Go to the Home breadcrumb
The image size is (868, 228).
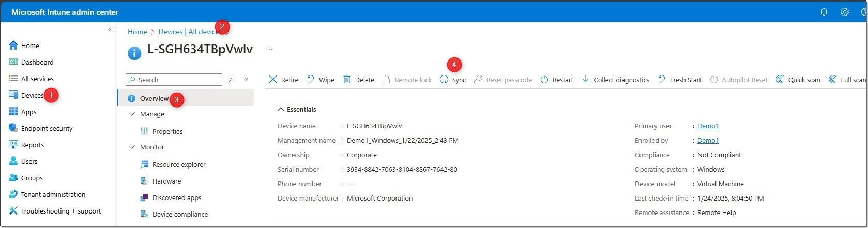coord(138,32)
